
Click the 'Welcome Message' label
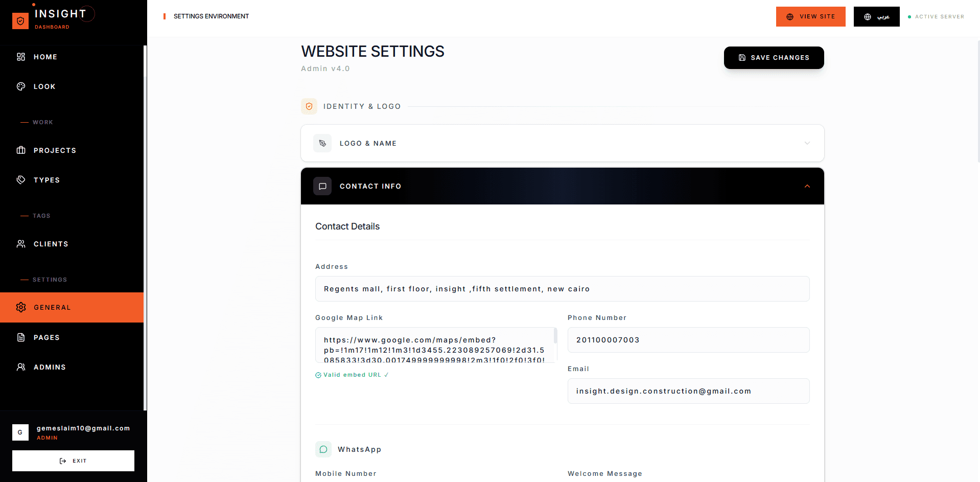tap(605, 474)
